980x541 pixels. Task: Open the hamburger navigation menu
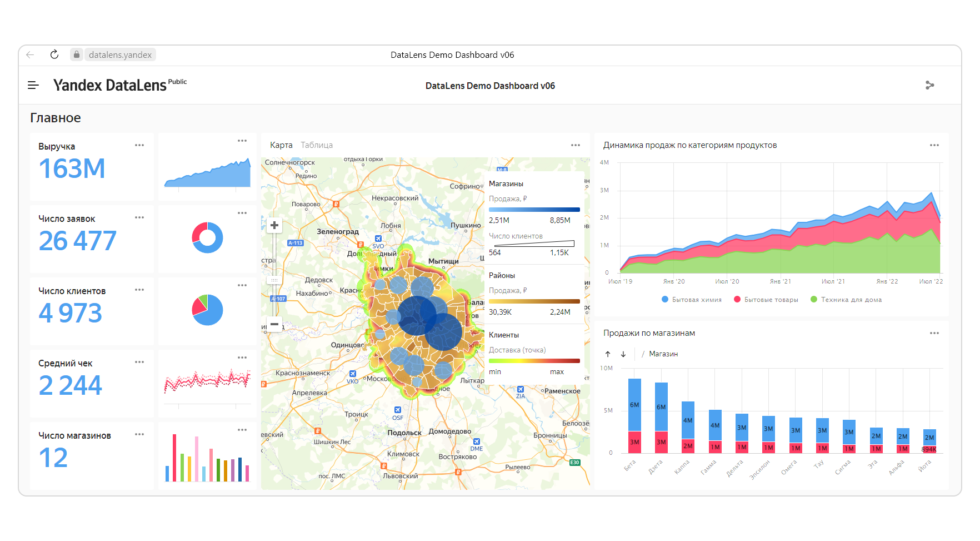33,85
